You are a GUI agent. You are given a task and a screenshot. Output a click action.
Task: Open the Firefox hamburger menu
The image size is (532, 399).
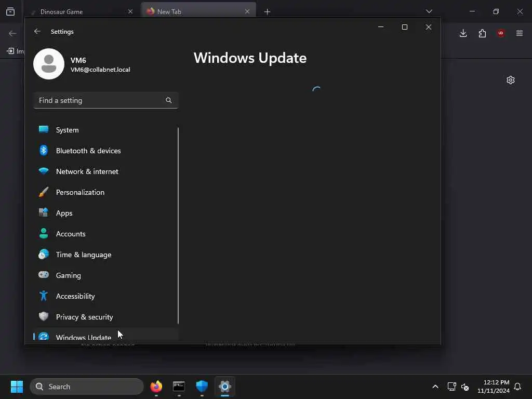tap(520, 33)
